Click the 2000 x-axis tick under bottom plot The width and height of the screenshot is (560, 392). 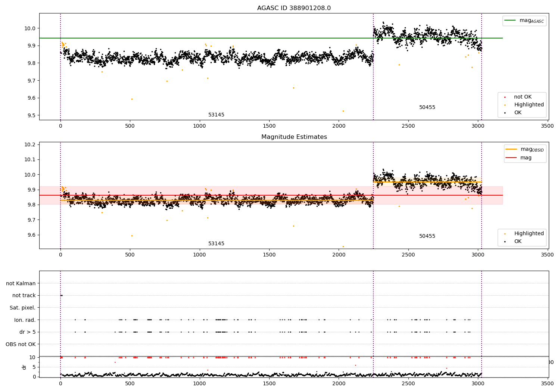(x=339, y=383)
